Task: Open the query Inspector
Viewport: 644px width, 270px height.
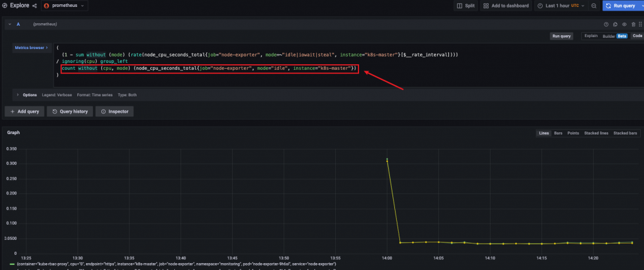Action: click(x=114, y=111)
